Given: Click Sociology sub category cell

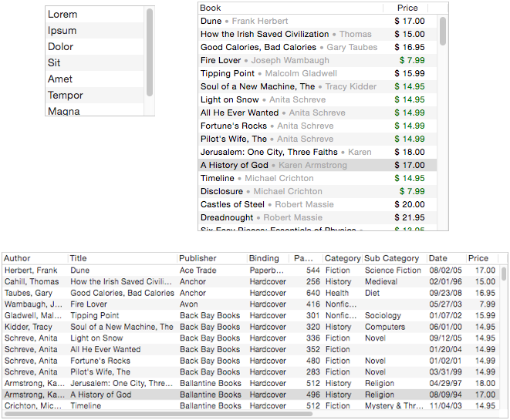Looking at the screenshot, I should tap(383, 315).
